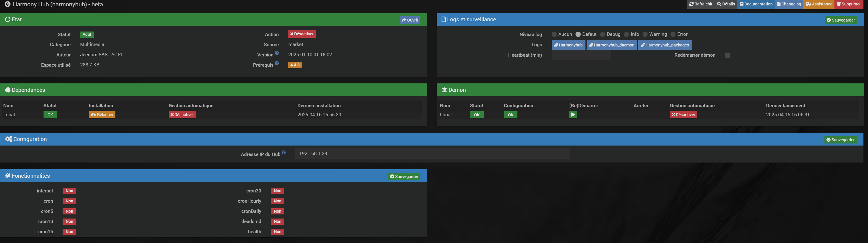The height and width of the screenshot is (243, 868).
Task: Toggle the cronHourly Non badge
Action: 278,201
